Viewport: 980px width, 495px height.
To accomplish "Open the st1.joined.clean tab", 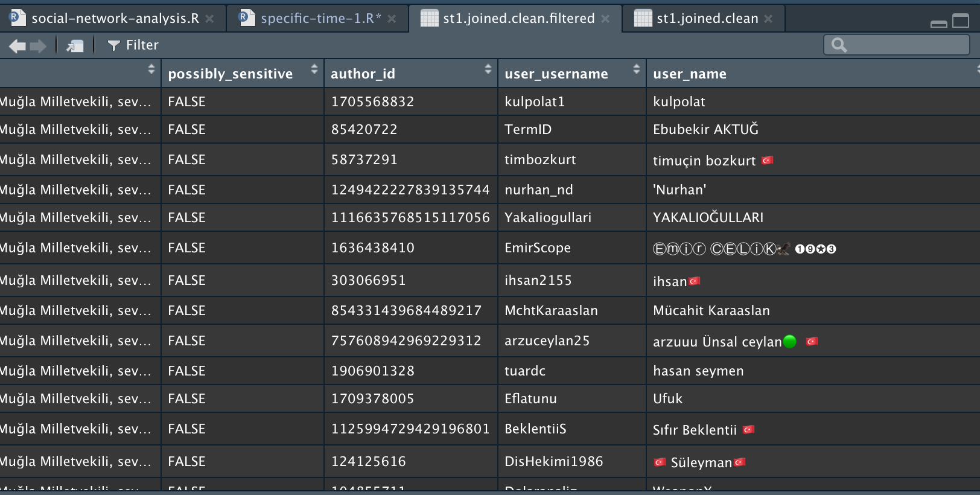I will coord(707,19).
